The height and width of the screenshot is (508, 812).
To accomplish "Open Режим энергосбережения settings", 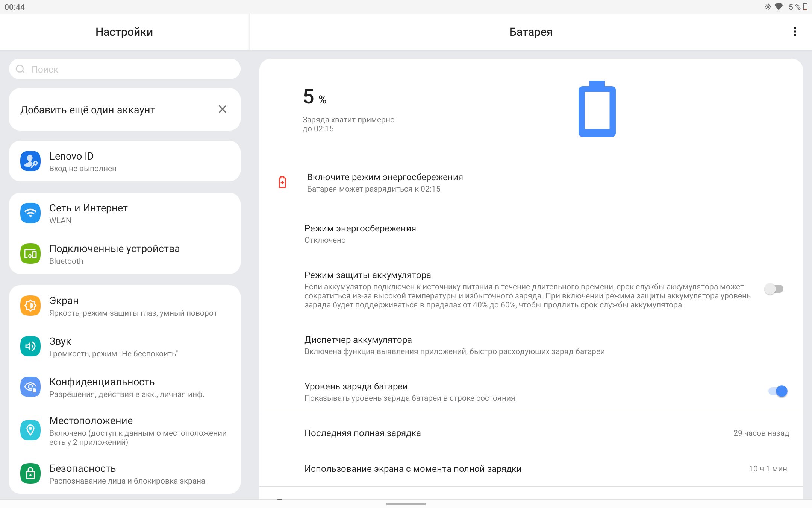I will 360,234.
